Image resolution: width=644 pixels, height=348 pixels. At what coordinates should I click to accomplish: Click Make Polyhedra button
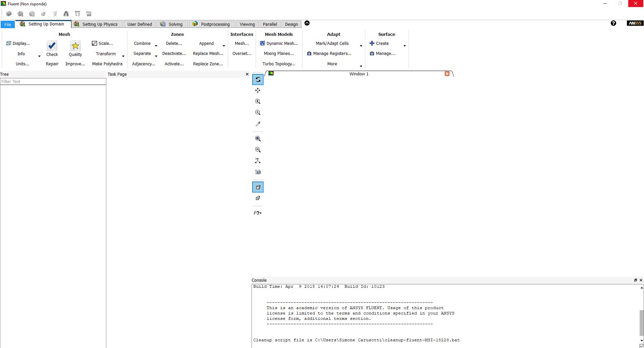(x=107, y=64)
